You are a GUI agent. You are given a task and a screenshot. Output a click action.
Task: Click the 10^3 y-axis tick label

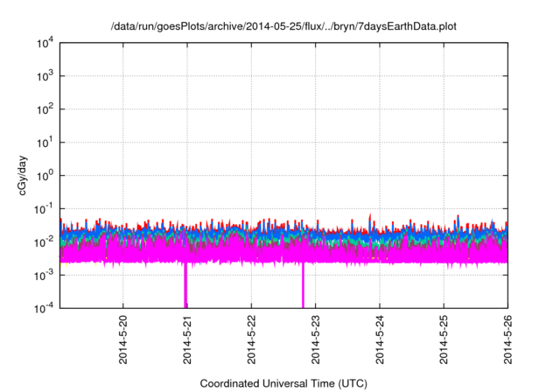pos(45,76)
